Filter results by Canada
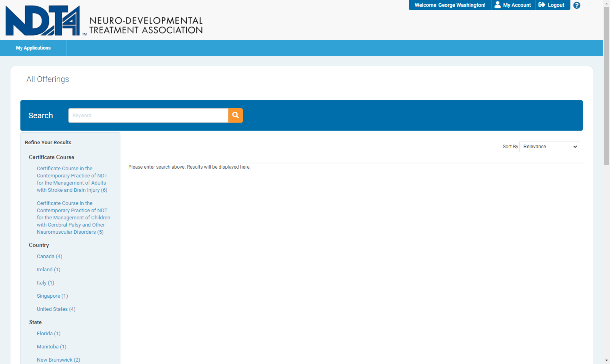 pos(50,257)
